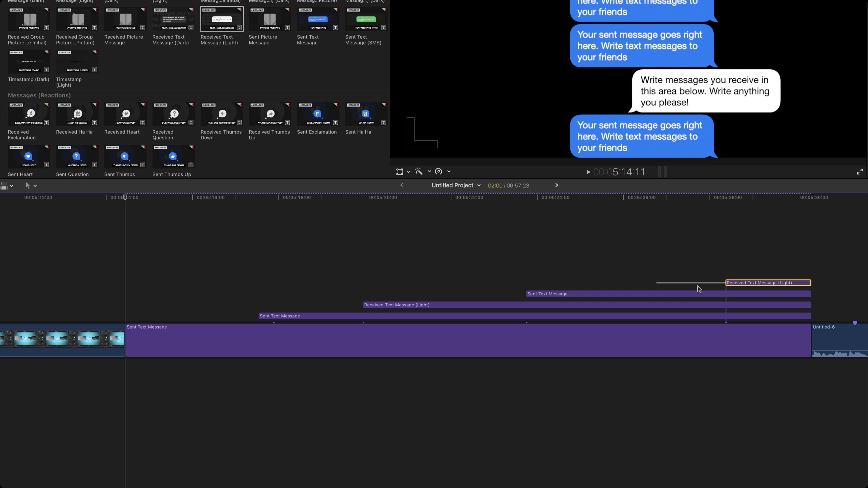The height and width of the screenshot is (488, 868).
Task: Go forward in timeline history arrow
Action: coord(557,185)
